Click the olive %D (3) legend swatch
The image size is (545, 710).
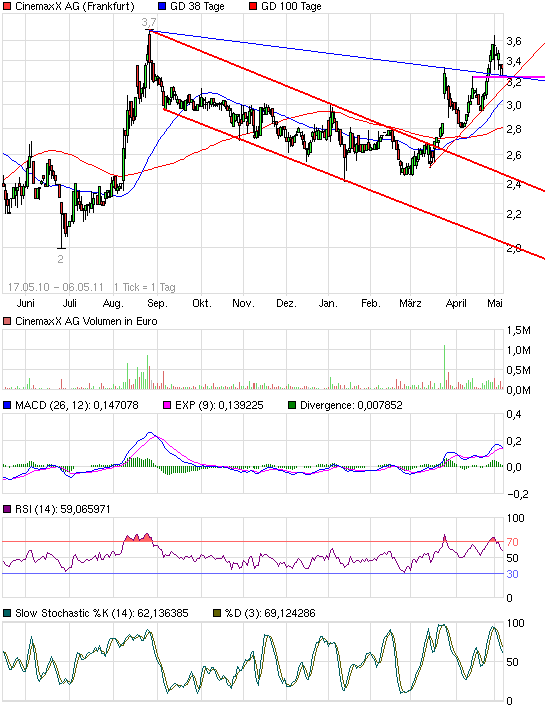click(x=217, y=614)
